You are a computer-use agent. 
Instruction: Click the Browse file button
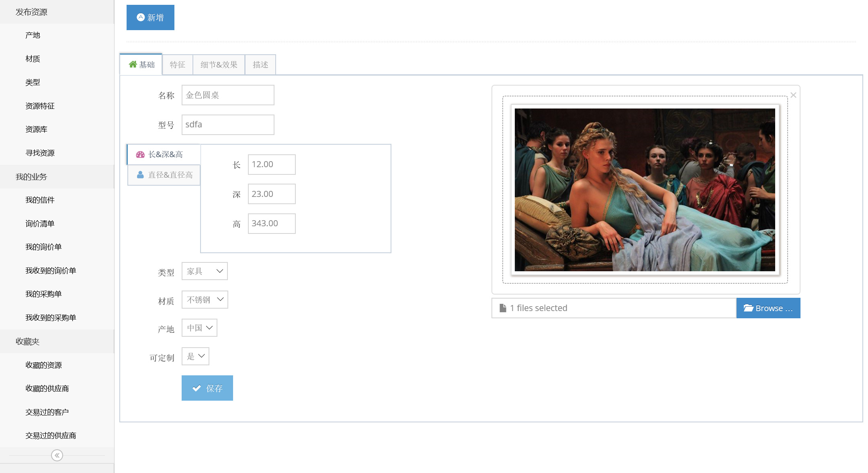[x=768, y=308]
